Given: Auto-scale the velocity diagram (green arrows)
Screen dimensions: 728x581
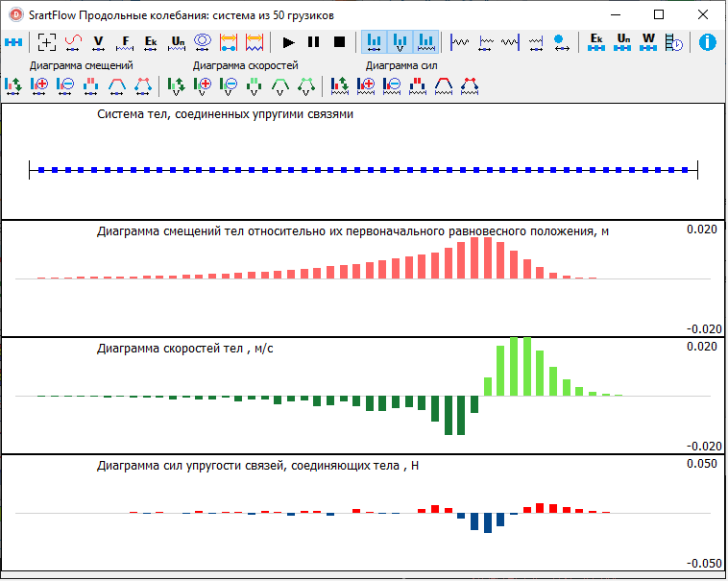Looking at the screenshot, I should [177, 86].
